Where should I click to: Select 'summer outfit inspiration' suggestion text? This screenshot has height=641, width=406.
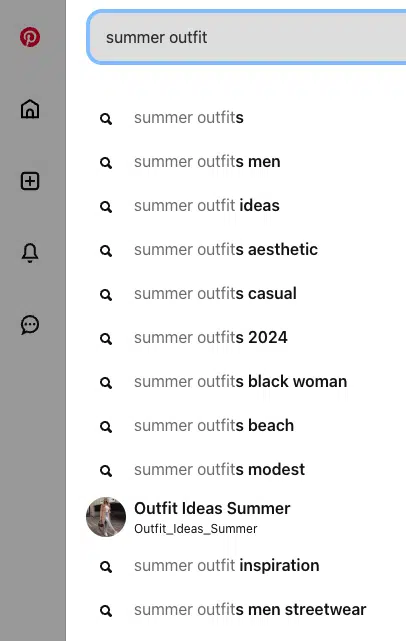coord(227,566)
